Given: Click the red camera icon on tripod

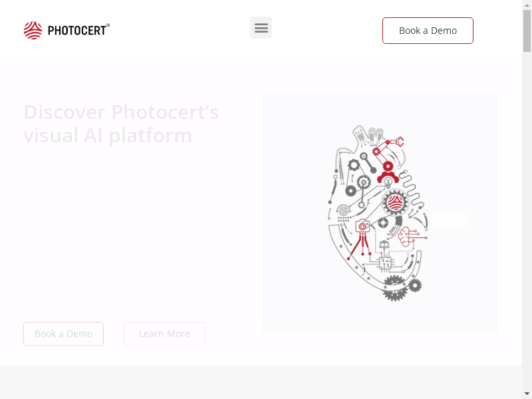Looking at the screenshot, I should pos(362,226).
